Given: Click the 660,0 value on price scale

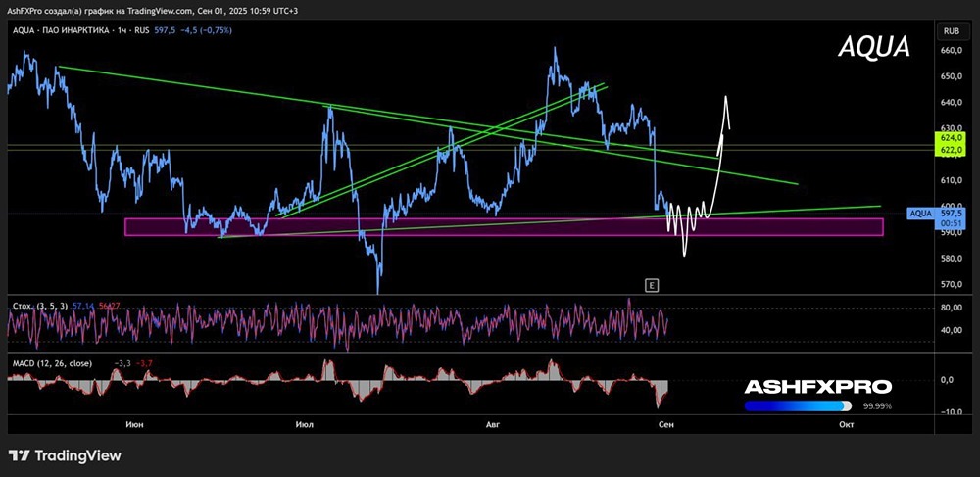Looking at the screenshot, I should point(953,51).
